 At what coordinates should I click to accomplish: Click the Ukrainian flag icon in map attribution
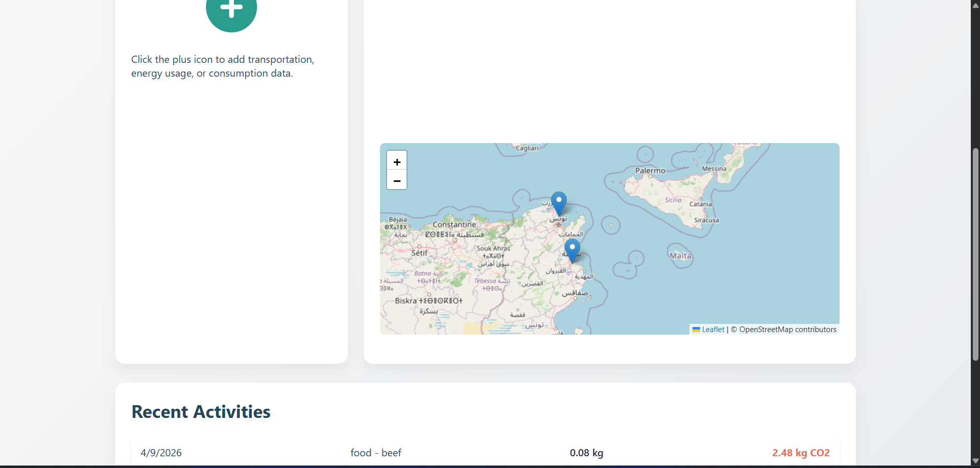pyautogui.click(x=697, y=329)
